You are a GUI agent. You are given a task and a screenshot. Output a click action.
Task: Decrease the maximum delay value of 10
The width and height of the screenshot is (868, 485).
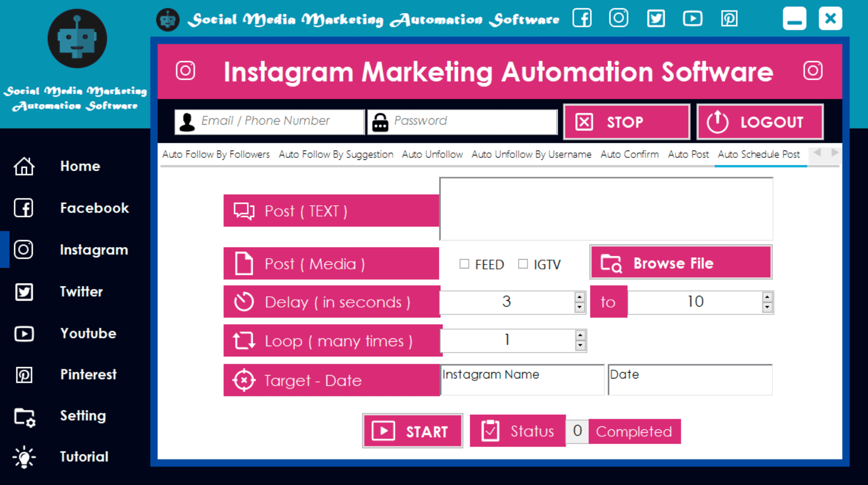point(767,308)
